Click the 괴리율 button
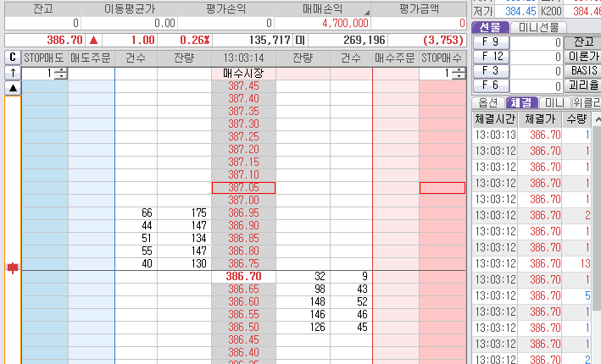This screenshot has width=601, height=364. pos(582,85)
